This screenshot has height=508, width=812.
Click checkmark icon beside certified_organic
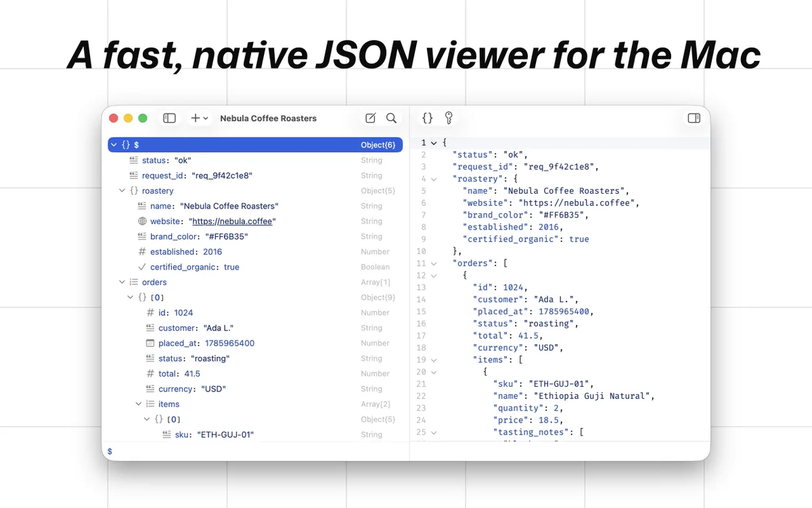pos(142,267)
